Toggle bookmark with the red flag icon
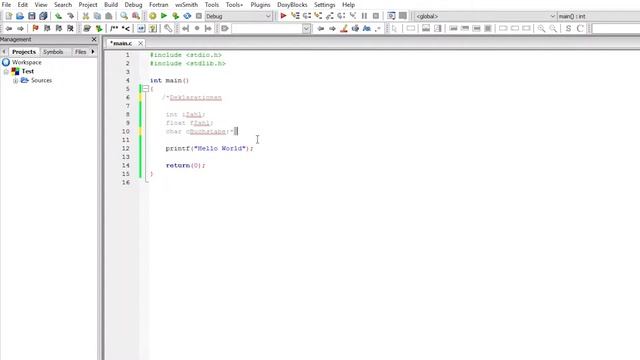Image resolution: width=640 pixels, height=360 pixels. point(35,28)
